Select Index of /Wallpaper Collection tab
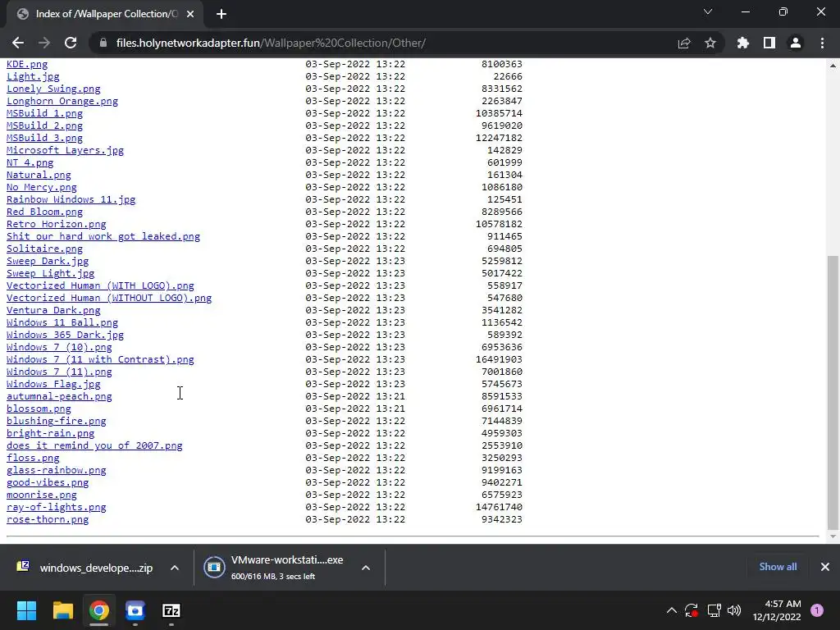840x630 pixels. 104,14
